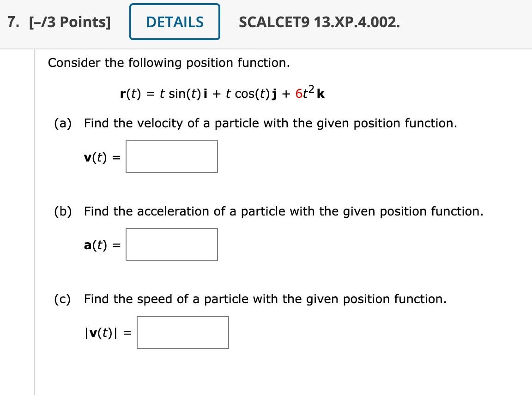Select the position function equation r(t)

(222, 93)
